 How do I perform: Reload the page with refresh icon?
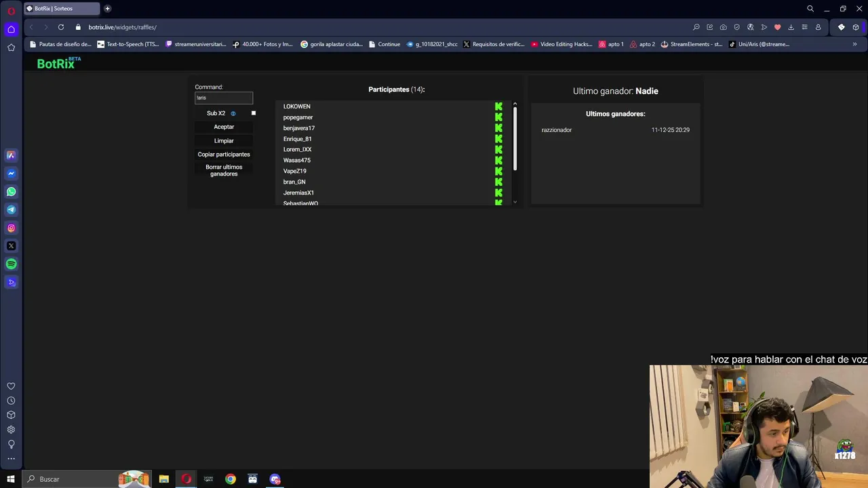61,27
